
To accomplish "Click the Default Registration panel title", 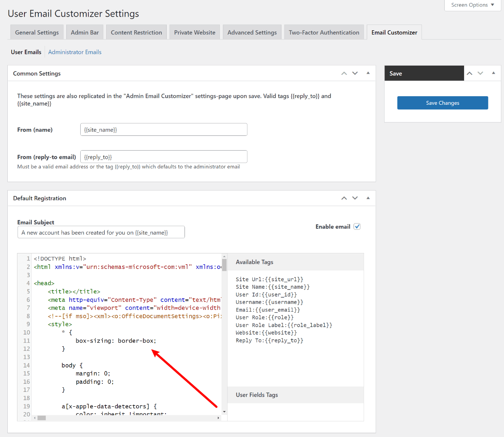I will (x=40, y=198).
